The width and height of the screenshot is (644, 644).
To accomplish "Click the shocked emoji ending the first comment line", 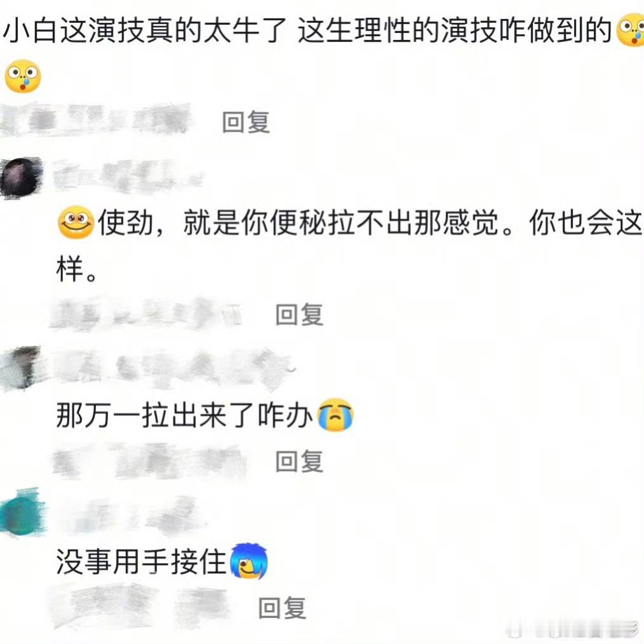I will coord(631,30).
